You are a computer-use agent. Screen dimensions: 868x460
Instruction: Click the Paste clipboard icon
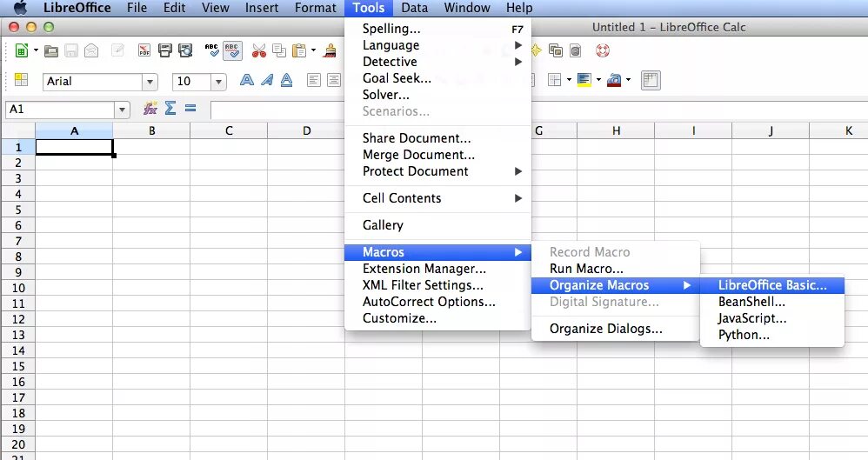click(299, 51)
